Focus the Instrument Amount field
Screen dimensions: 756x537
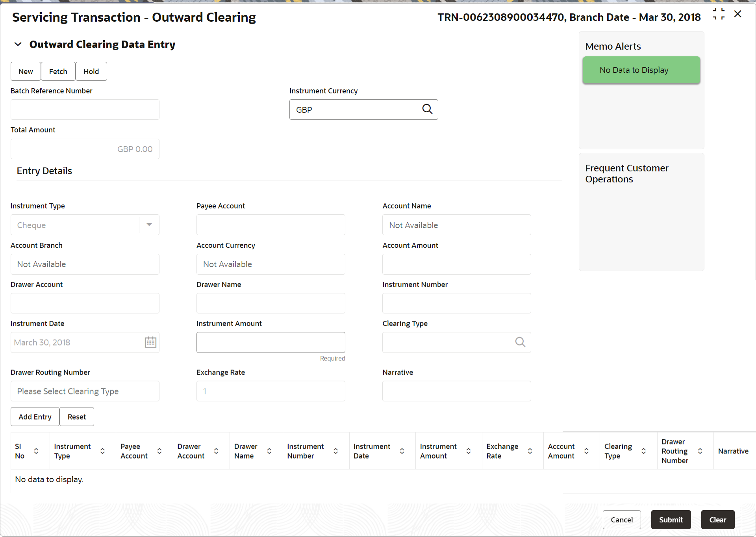click(x=271, y=342)
